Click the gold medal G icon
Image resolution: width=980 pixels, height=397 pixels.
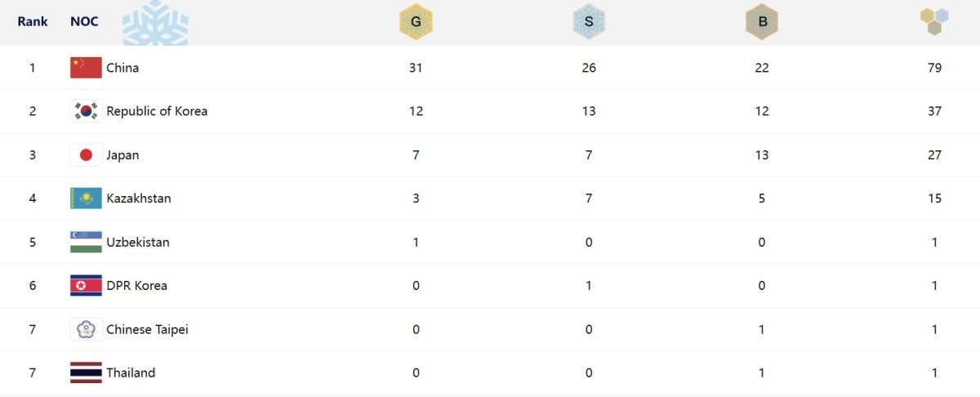point(416,23)
